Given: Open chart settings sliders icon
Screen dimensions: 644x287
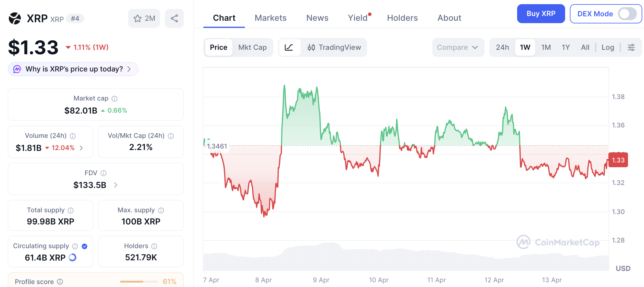Looking at the screenshot, I should click(x=631, y=47).
